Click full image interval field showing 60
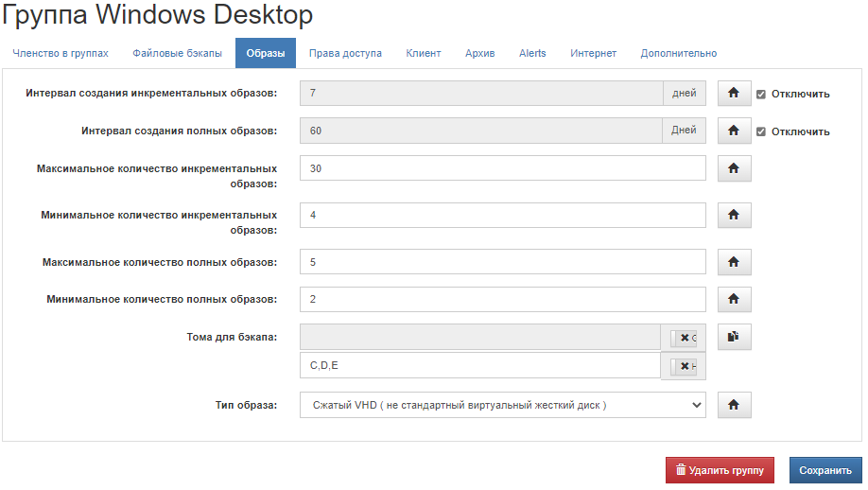This screenshot has height=490, width=868. [481, 131]
